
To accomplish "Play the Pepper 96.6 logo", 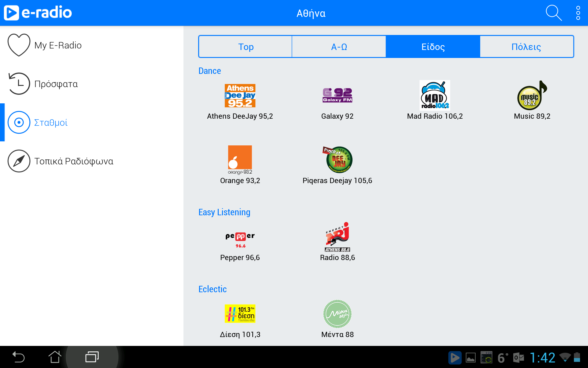I will tap(240, 240).
